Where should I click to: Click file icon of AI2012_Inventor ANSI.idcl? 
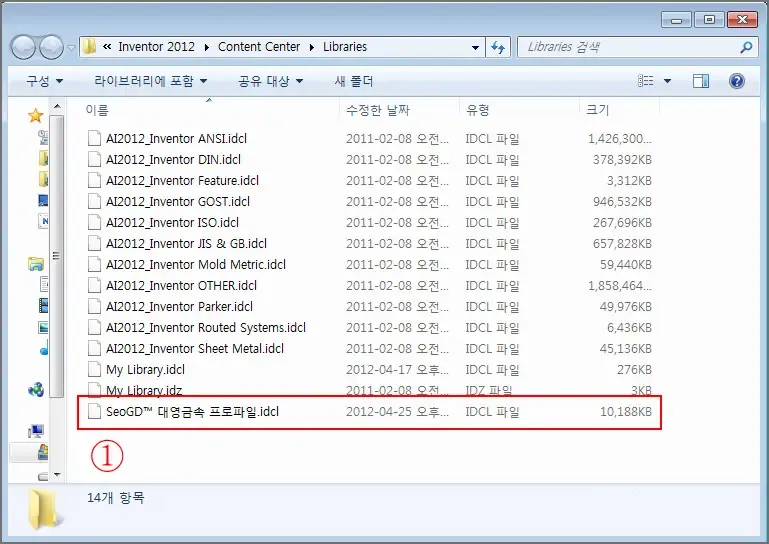94,139
